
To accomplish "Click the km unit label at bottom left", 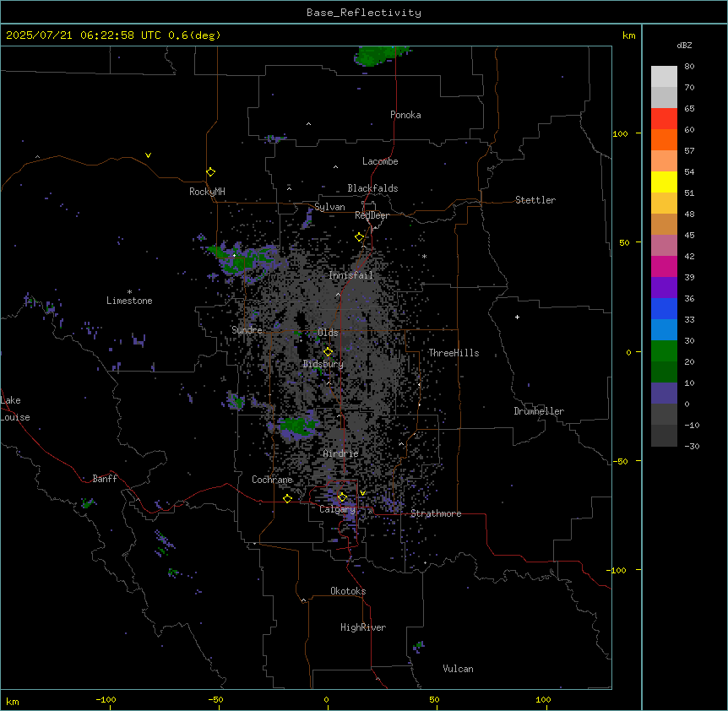I will (x=13, y=701).
